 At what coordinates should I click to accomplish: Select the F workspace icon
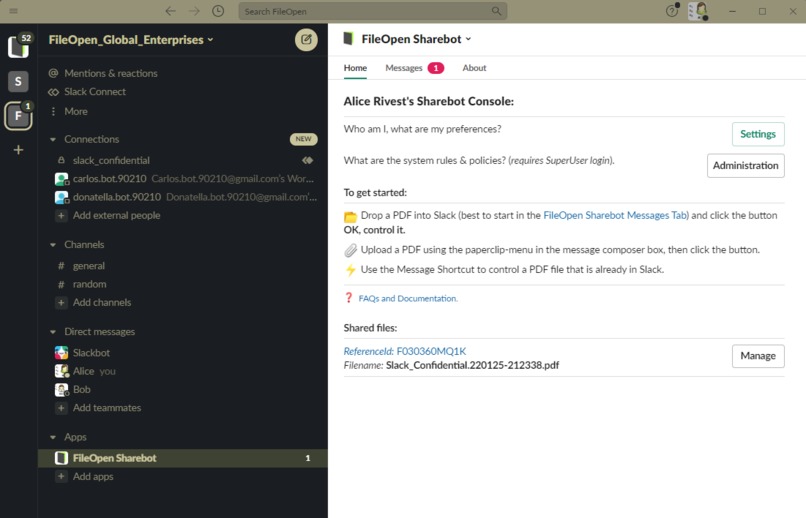point(18,116)
